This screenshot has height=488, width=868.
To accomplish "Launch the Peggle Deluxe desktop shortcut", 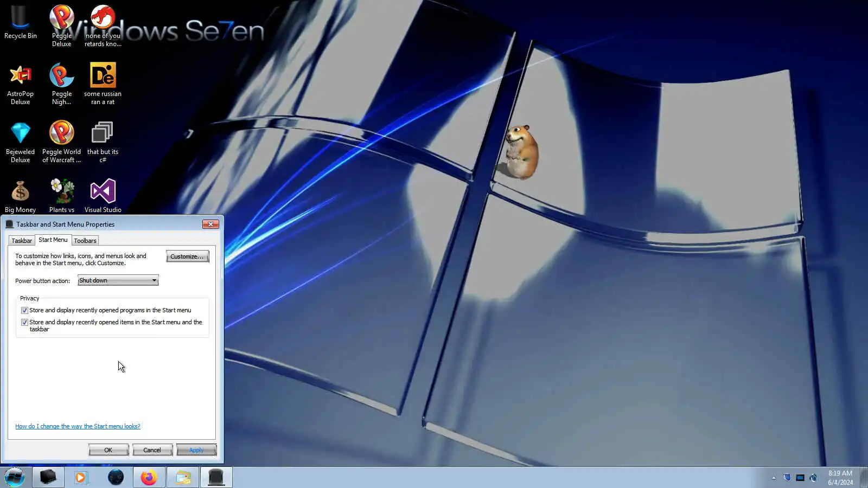I will 62,25.
